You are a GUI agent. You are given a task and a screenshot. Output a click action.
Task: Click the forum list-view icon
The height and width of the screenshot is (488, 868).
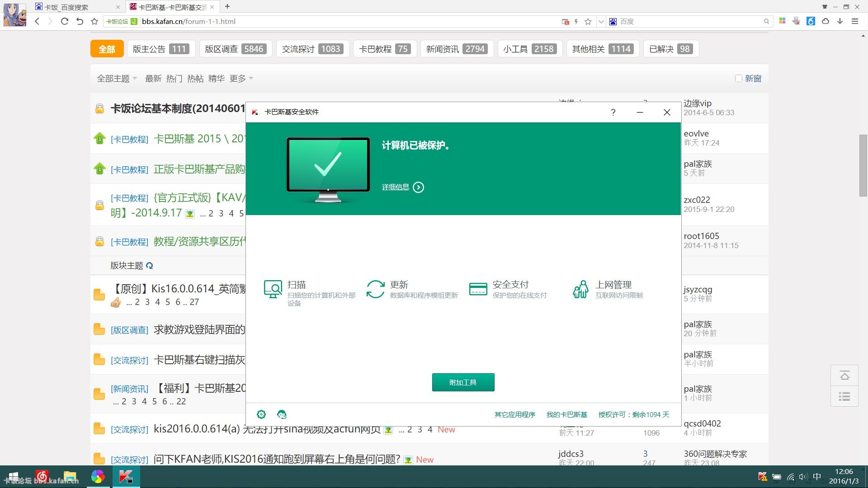coord(844,396)
